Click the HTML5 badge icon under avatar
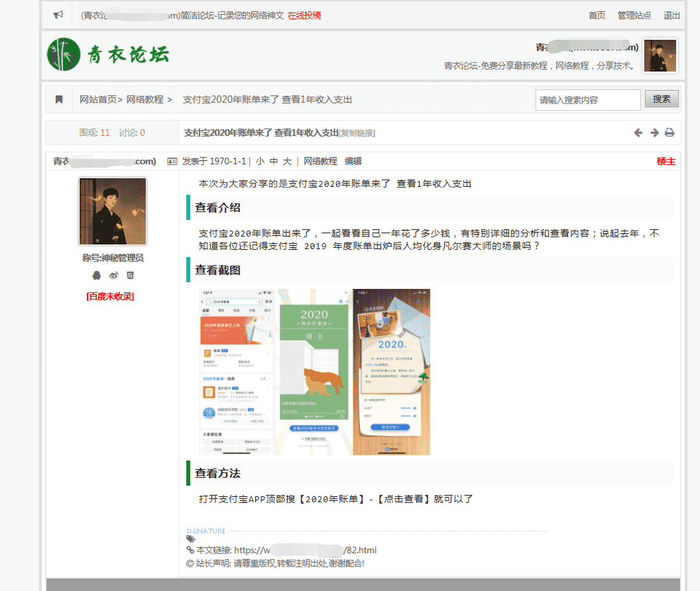 pos(131,276)
